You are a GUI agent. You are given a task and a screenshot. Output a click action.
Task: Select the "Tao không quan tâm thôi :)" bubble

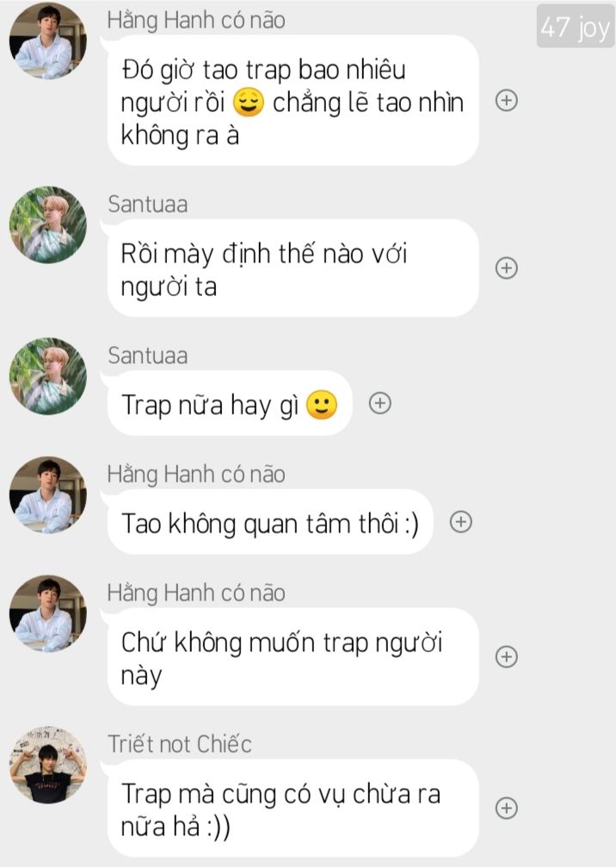[x=270, y=522]
